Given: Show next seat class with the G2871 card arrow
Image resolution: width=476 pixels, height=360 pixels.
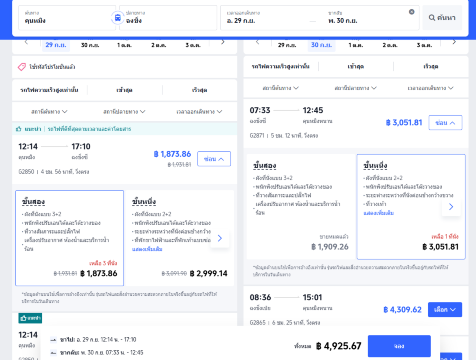Looking at the screenshot, I should coord(451,207).
